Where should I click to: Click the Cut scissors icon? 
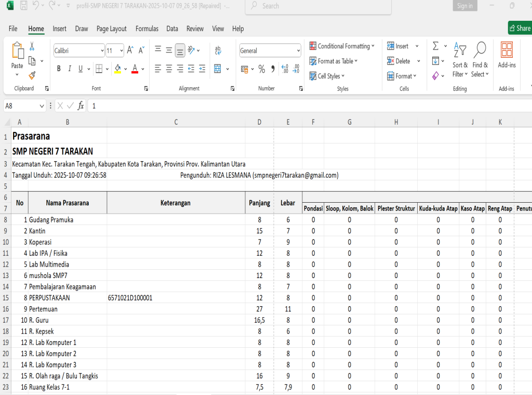(32, 46)
